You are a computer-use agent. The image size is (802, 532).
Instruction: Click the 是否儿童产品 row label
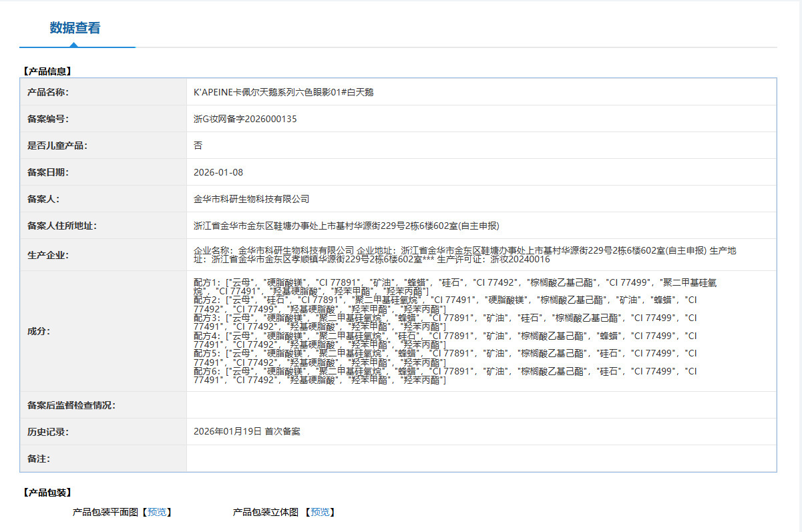57,146
